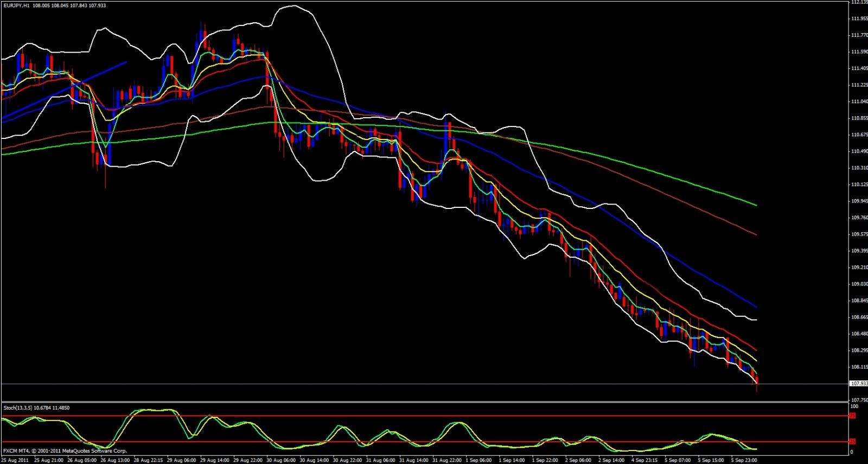
Task: Click the 100 label on stochastic scale
Action: pyautogui.click(x=853, y=406)
